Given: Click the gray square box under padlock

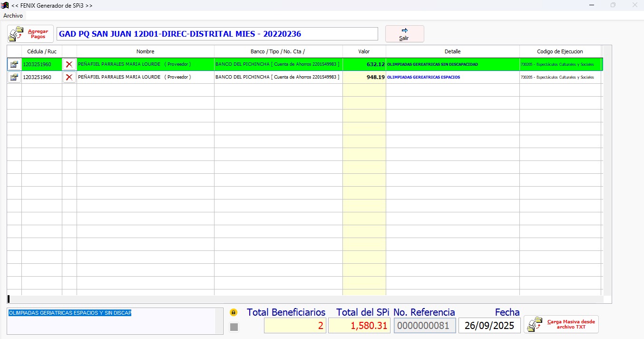Looking at the screenshot, I should pyautogui.click(x=234, y=327).
